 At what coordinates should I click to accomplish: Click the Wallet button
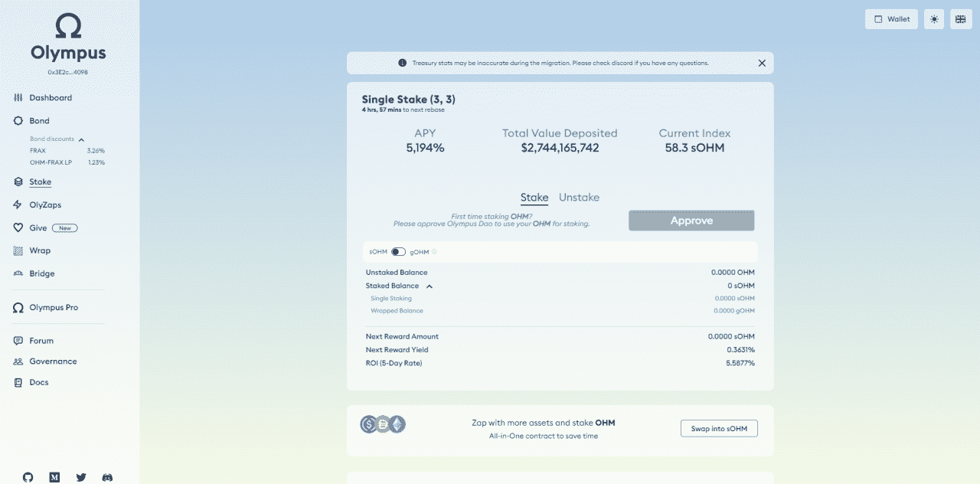(891, 19)
